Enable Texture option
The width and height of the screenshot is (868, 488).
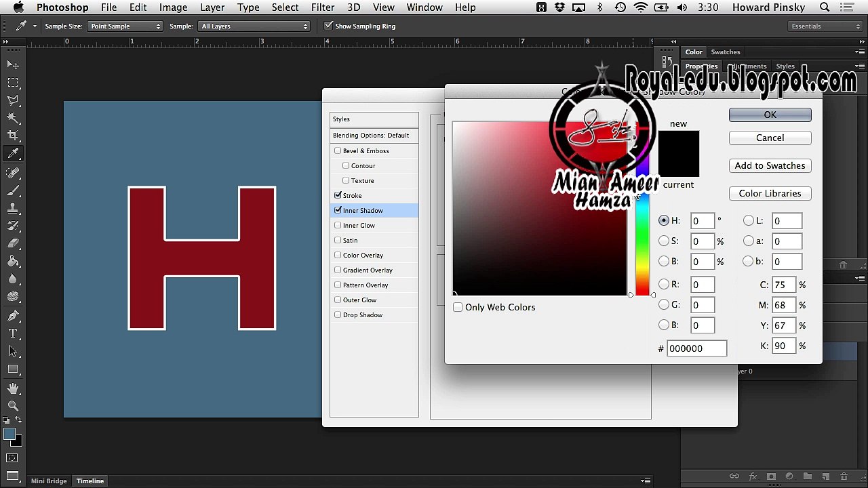346,180
